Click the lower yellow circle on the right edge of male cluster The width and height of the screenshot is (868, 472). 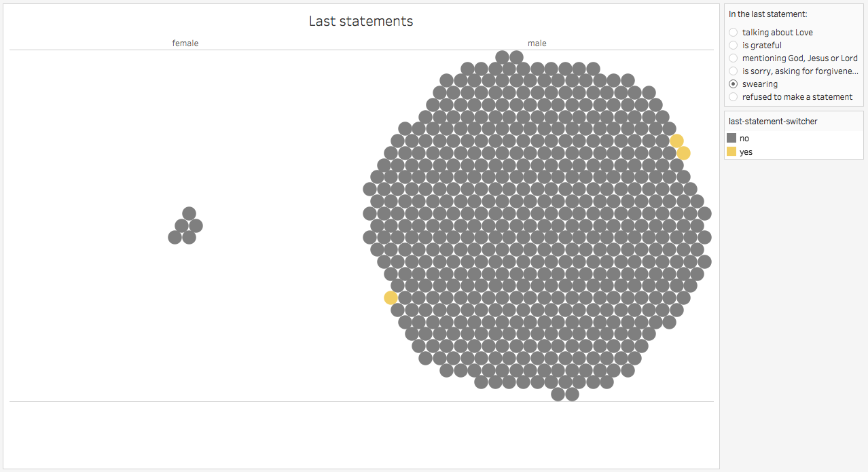[x=683, y=153]
